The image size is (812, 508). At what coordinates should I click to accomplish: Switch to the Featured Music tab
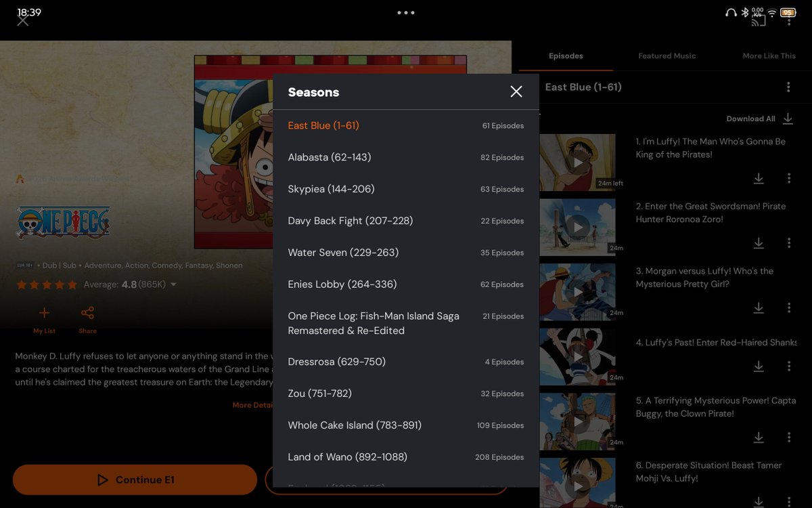tap(667, 56)
